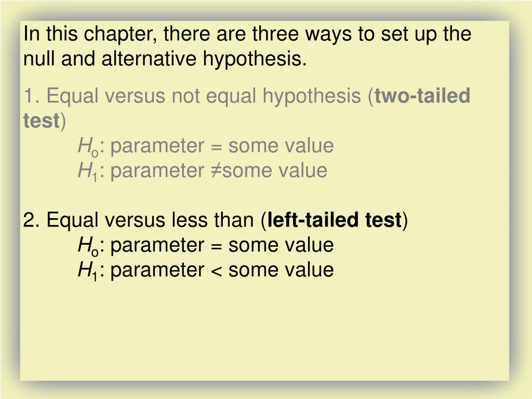Click black H0 'parameter = some value' line
Viewport: 532px width, 399px height.
pos(206,245)
